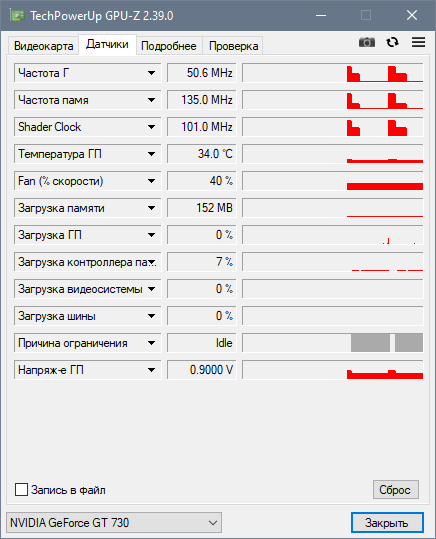Select the Проверка tab
The width and height of the screenshot is (436, 539).
coord(233,46)
